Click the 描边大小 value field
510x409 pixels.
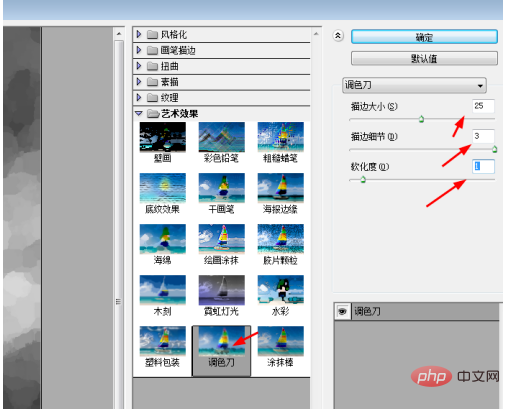coord(483,106)
